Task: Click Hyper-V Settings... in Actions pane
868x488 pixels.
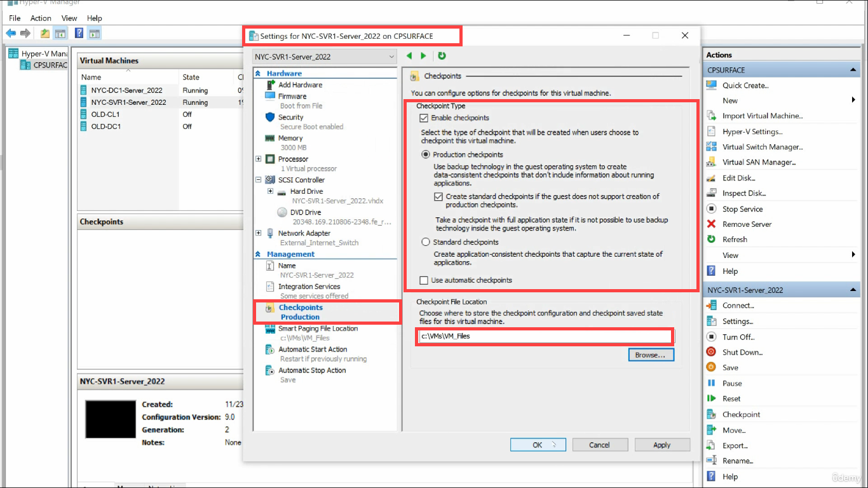Action: 752,132
